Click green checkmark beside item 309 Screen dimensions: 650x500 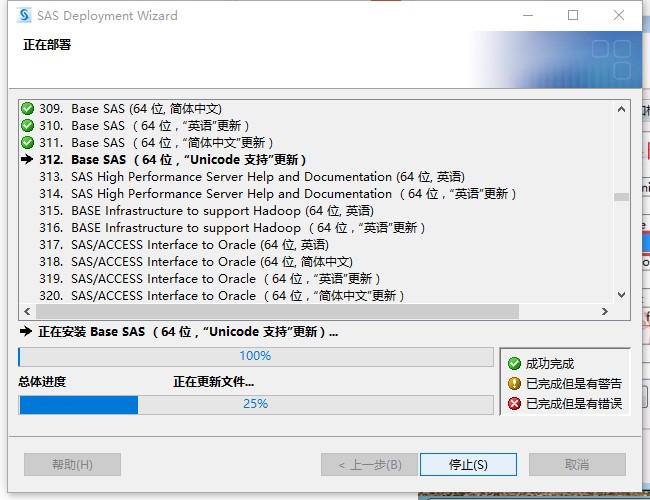click(x=27, y=109)
